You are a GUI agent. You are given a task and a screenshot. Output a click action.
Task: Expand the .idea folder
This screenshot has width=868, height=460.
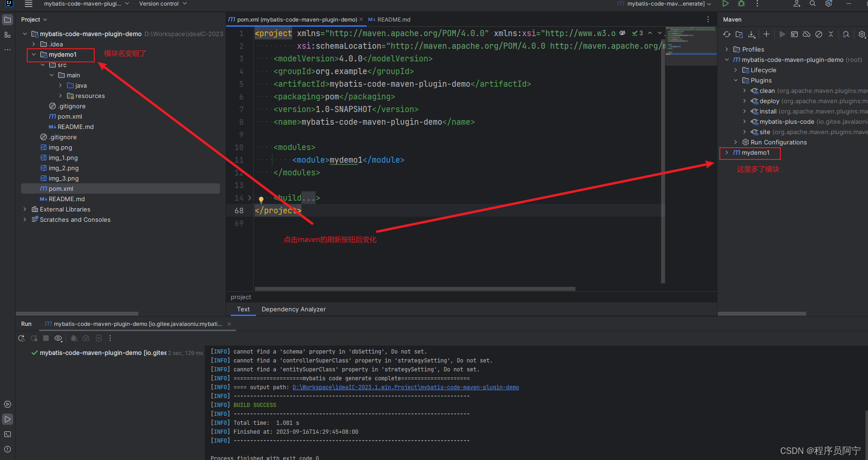click(x=34, y=45)
